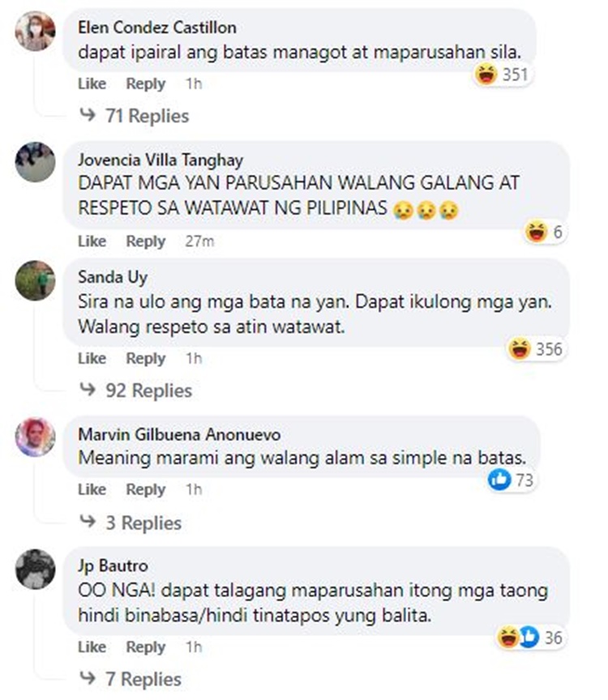Reply to Marvin Gilbuena Anonuevo's comment

[x=146, y=489]
